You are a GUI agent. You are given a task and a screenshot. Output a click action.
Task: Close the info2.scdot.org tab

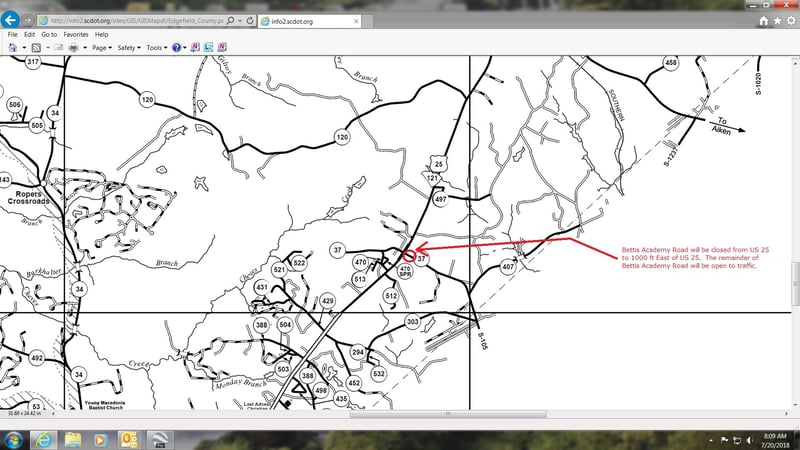[356, 21]
